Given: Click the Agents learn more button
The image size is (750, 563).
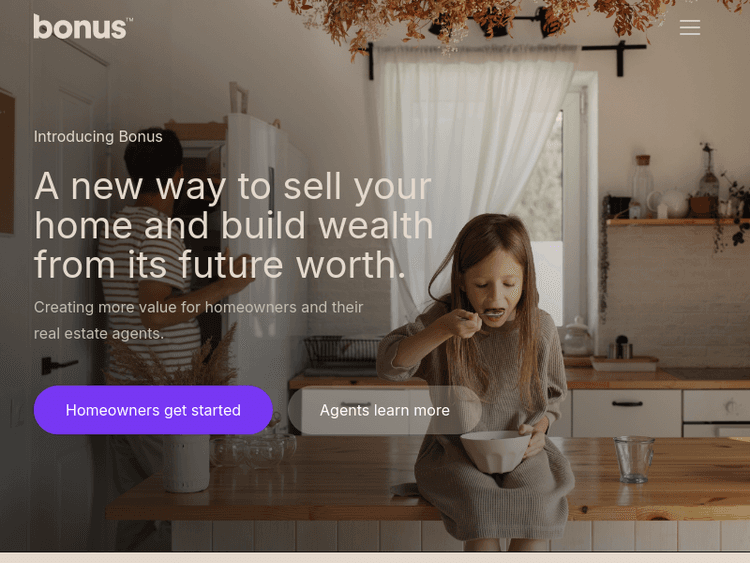Looking at the screenshot, I should pyautogui.click(x=385, y=410).
